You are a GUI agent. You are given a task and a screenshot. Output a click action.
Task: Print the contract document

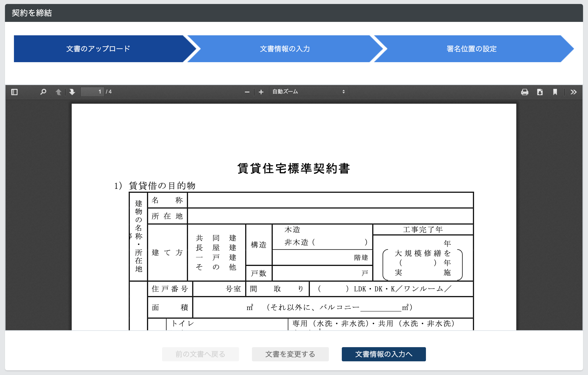pyautogui.click(x=524, y=92)
